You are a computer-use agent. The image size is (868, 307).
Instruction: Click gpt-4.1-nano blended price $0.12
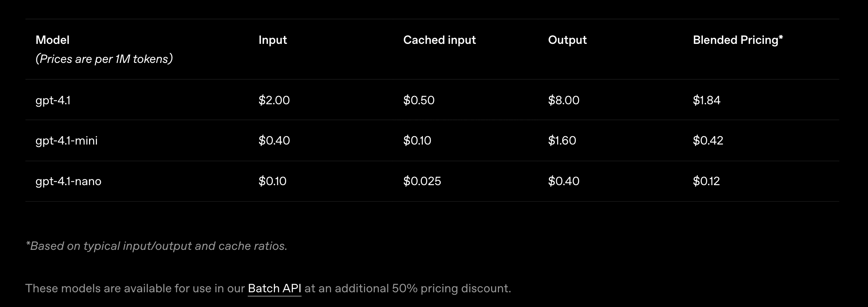pyautogui.click(x=706, y=181)
